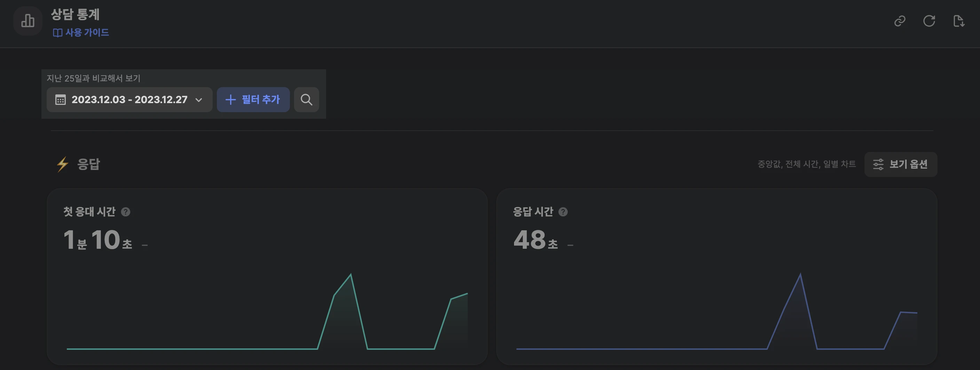Click the 필터 추가 button
The height and width of the screenshot is (370, 980).
click(x=253, y=99)
